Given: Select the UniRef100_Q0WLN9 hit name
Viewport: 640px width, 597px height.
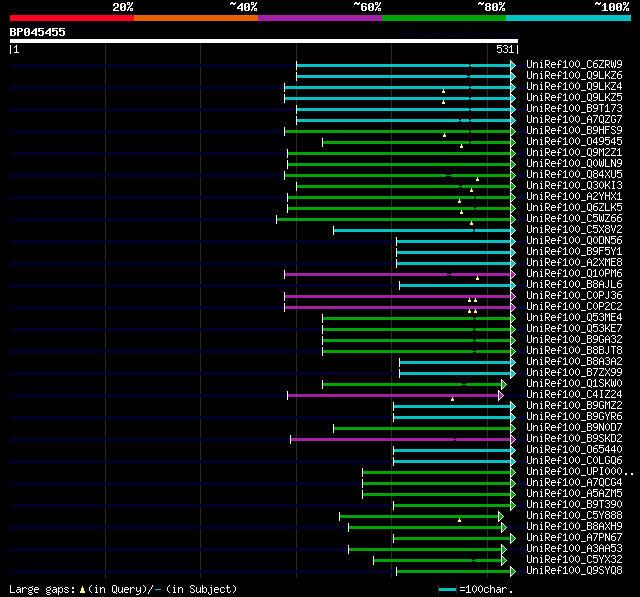Looking at the screenshot, I should pyautogui.click(x=574, y=164).
